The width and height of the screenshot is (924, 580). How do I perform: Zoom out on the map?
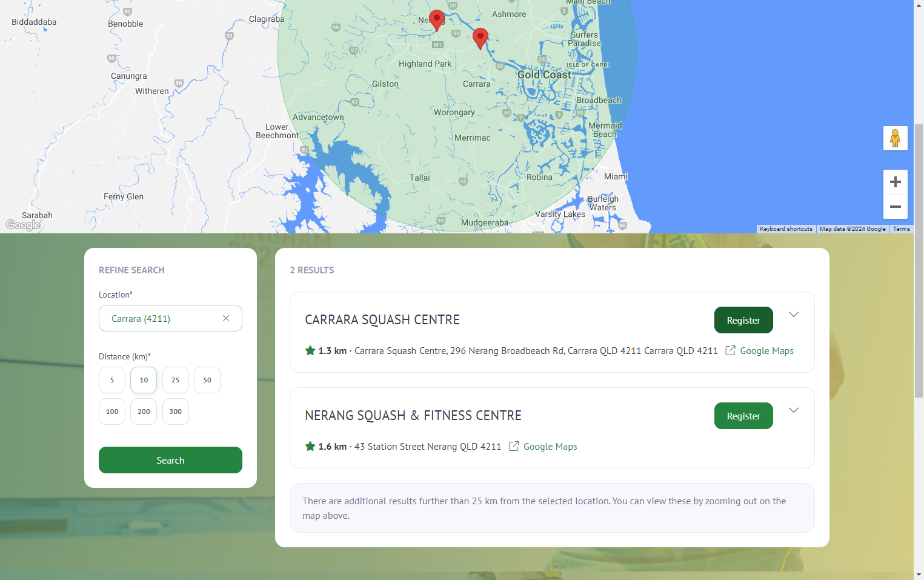[895, 207]
